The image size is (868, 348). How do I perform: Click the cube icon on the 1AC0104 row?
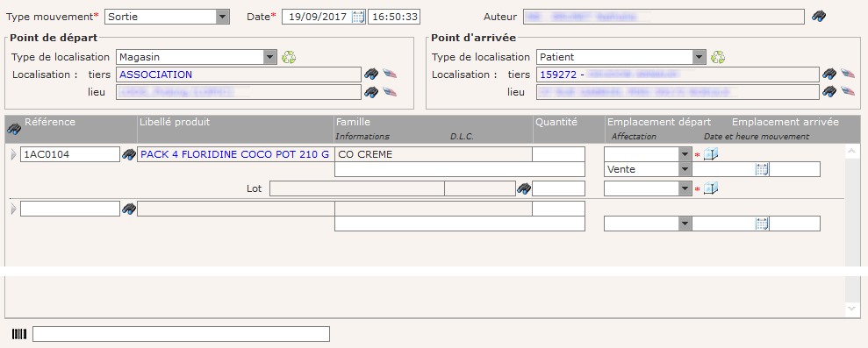click(x=711, y=154)
